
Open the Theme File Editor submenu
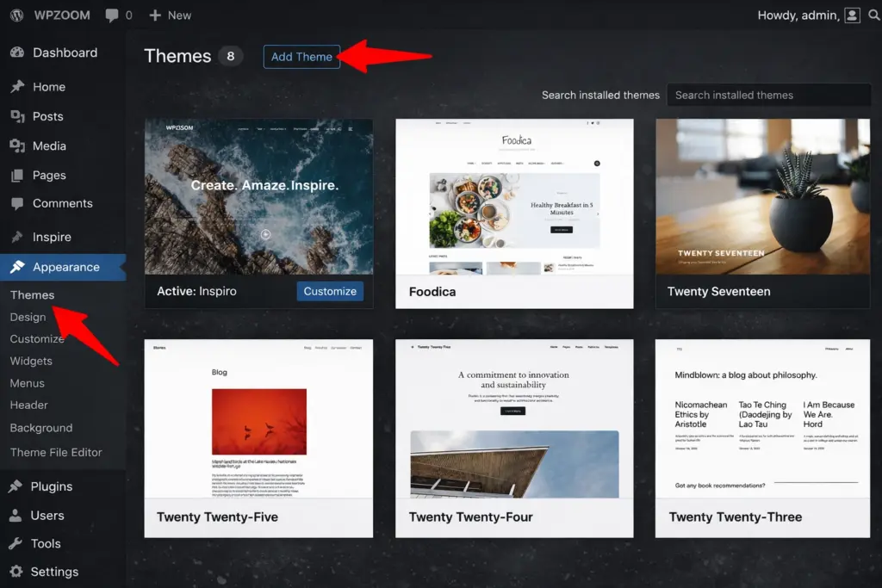tap(56, 452)
